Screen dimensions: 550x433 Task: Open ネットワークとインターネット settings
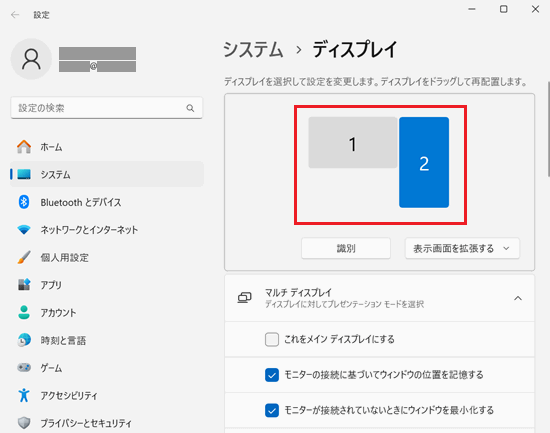click(107, 230)
